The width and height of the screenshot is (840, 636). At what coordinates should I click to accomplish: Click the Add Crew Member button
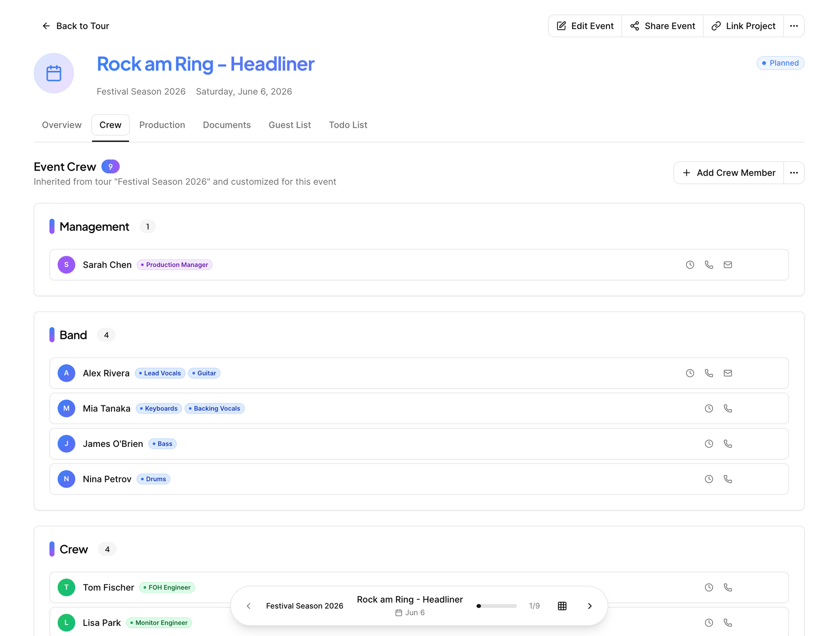click(729, 173)
